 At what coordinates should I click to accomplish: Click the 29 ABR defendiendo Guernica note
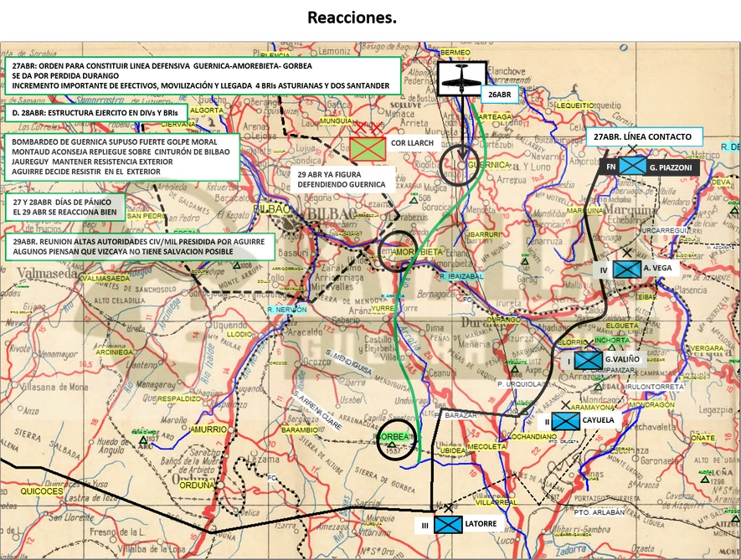pyautogui.click(x=342, y=180)
